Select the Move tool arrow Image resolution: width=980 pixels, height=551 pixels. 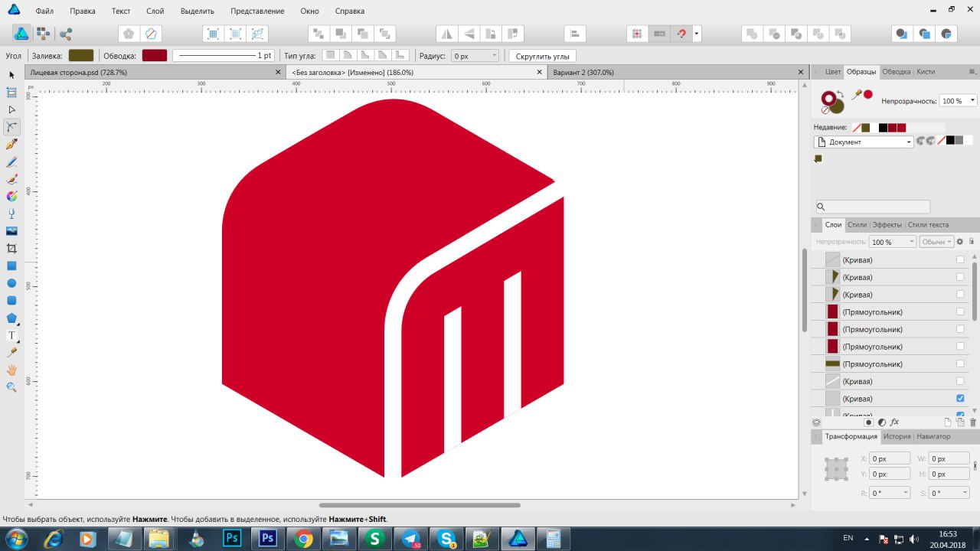[x=11, y=75]
